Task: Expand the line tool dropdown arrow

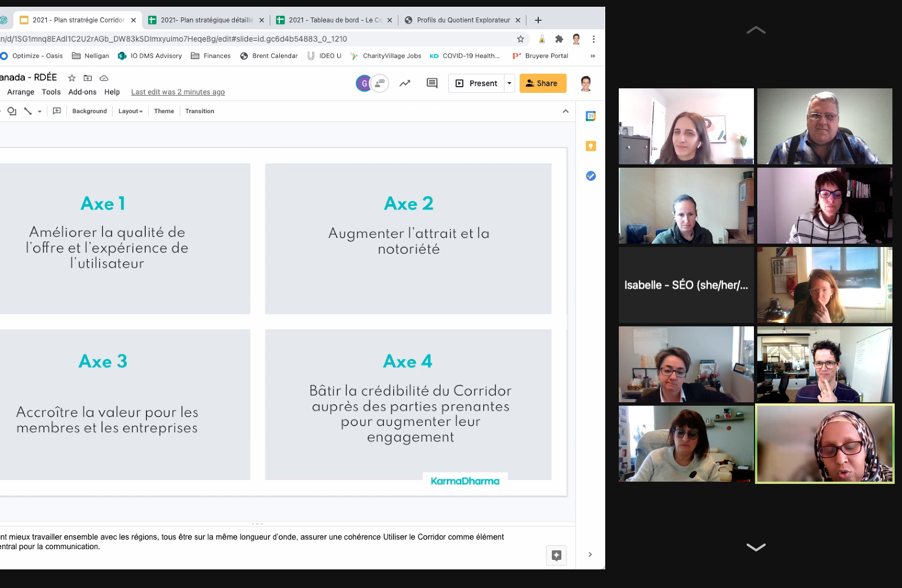Action: [39, 111]
